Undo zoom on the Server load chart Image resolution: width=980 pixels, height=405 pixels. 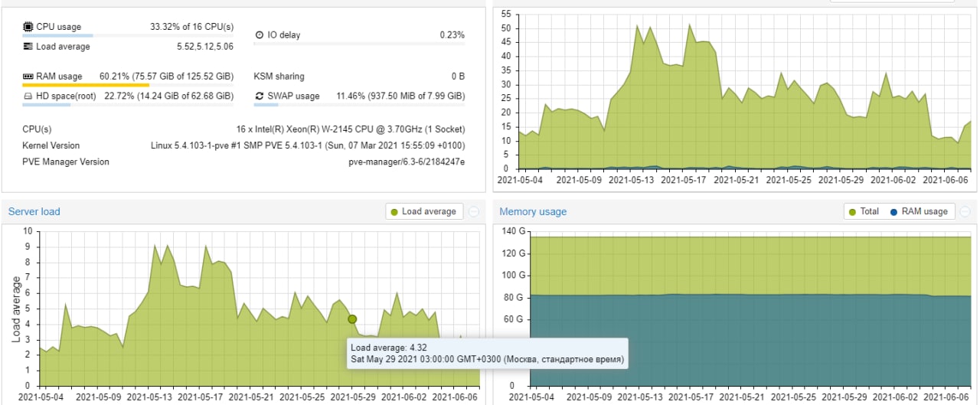(x=473, y=212)
